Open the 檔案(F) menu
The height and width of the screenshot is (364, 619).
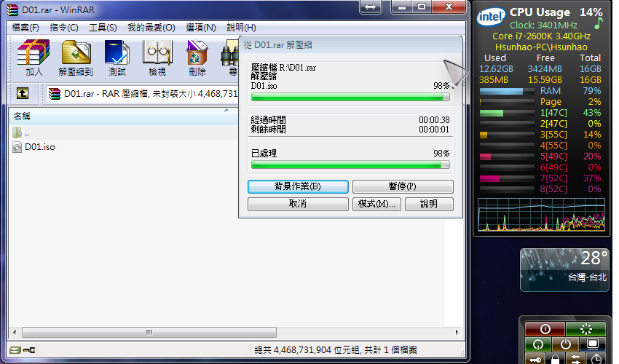[25, 28]
